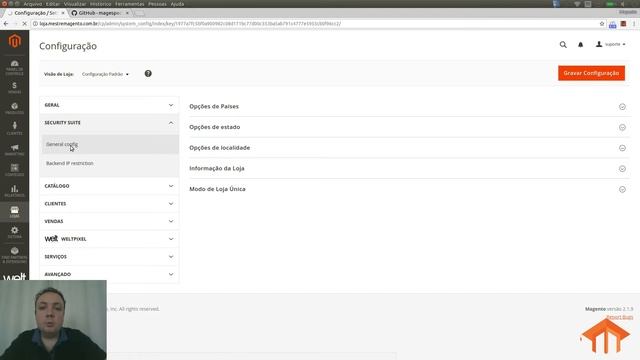Expand Opções de localidade panel toggle
The width and height of the screenshot is (640, 360).
point(622,148)
